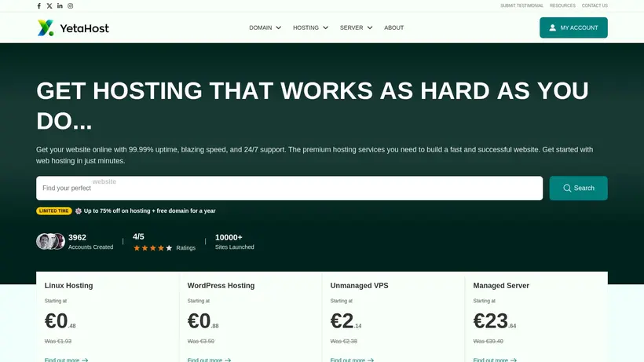The width and height of the screenshot is (644, 362).
Task: Click the €2.14 Unmanaged VPS price
Action: coord(346,321)
